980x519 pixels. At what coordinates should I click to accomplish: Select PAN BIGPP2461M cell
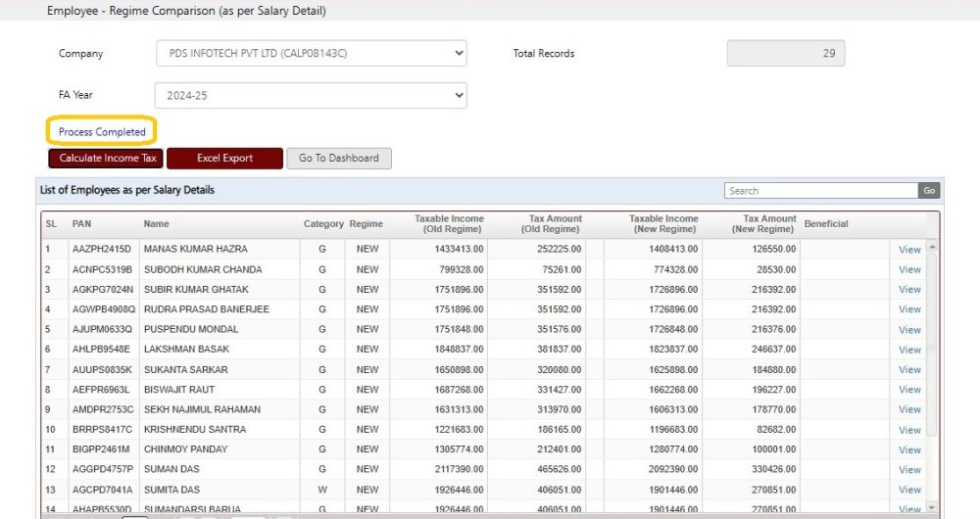pos(101,449)
